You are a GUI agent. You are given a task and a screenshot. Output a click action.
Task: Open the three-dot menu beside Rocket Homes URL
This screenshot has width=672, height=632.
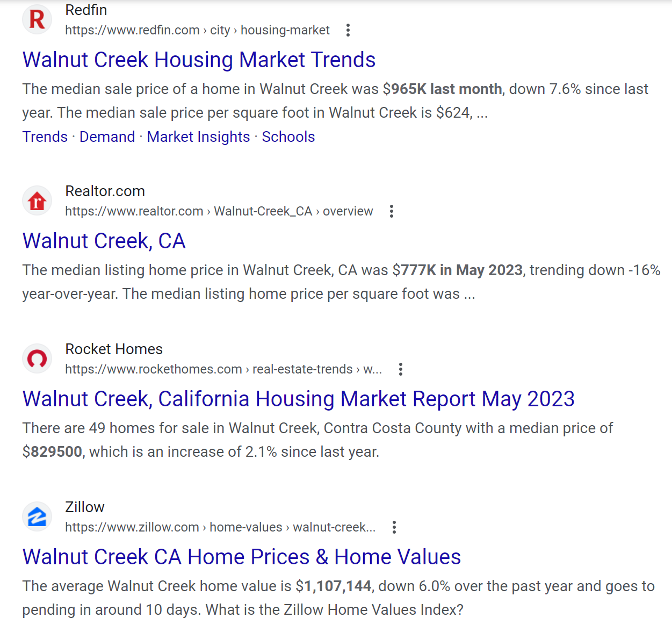pos(401,369)
